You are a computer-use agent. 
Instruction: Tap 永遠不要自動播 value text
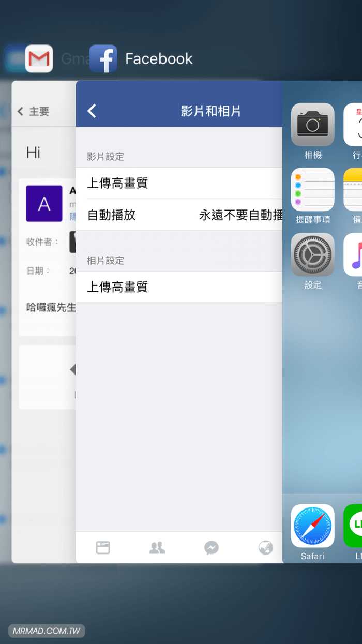pyautogui.click(x=240, y=215)
